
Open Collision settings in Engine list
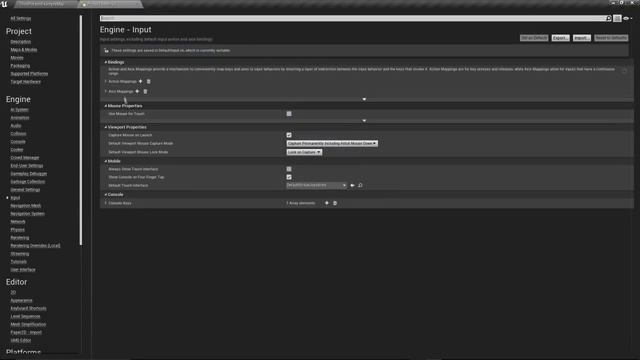[18, 133]
